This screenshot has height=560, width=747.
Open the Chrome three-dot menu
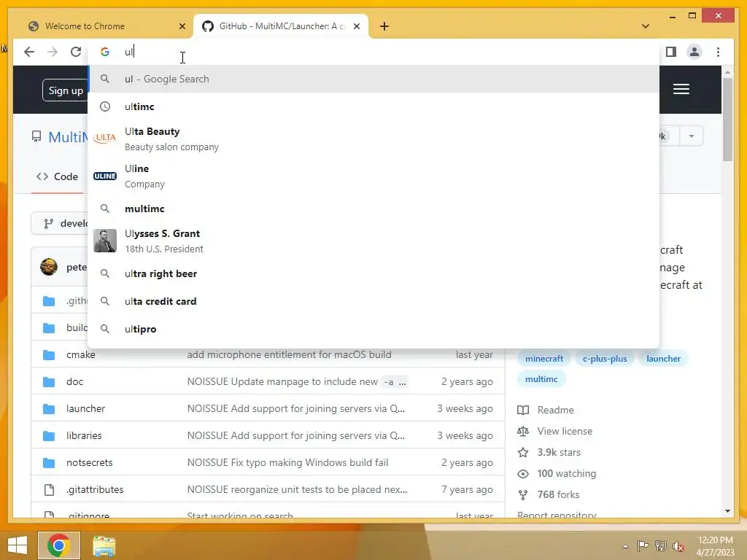pos(718,52)
